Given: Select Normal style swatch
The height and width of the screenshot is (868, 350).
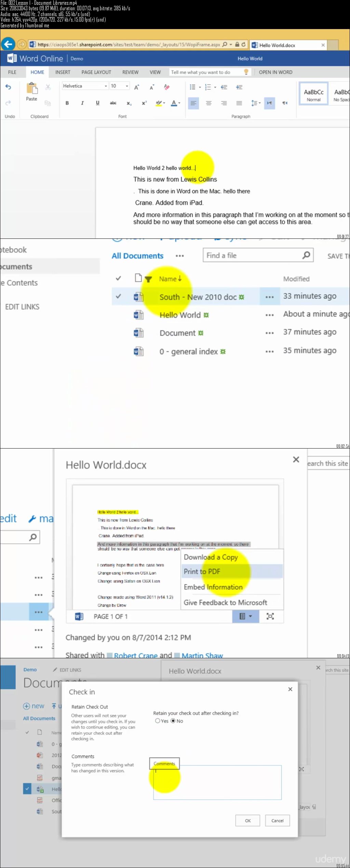Looking at the screenshot, I should (313, 93).
